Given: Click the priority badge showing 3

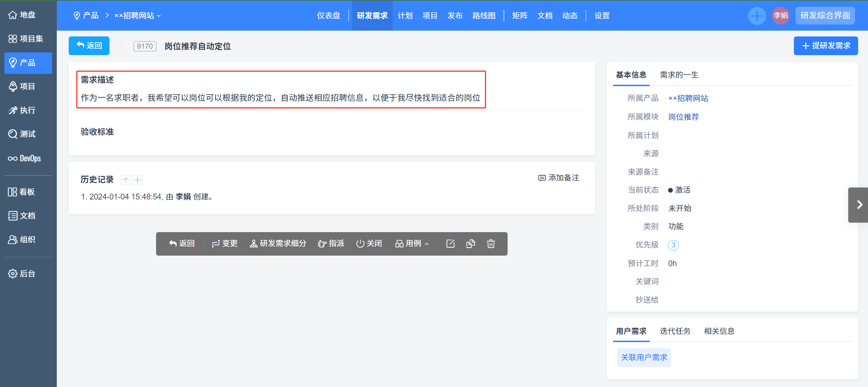Looking at the screenshot, I should click(673, 245).
